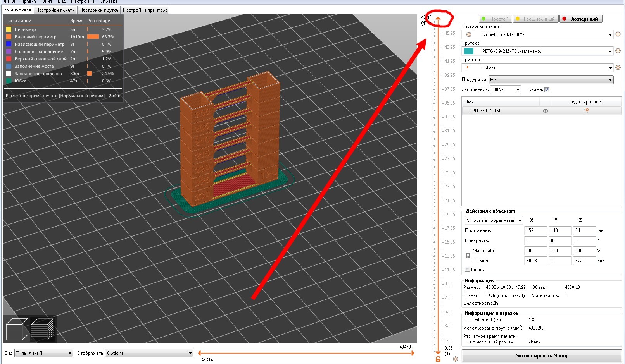This screenshot has height=364, width=625.
Task: Click the Редактирование column header
Action: click(586, 102)
